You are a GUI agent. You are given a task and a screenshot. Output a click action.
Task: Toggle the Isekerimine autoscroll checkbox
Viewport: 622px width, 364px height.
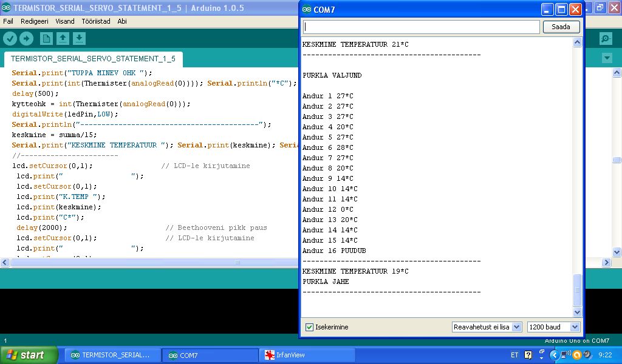pyautogui.click(x=310, y=327)
